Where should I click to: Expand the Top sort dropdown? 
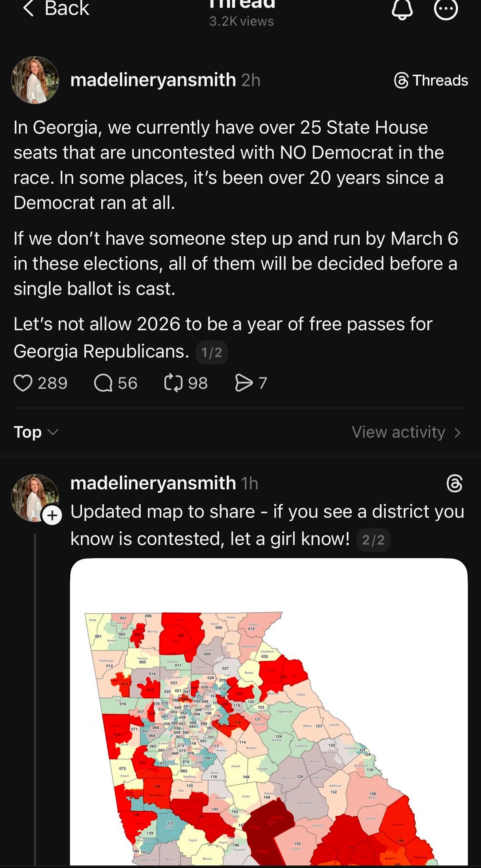36,432
